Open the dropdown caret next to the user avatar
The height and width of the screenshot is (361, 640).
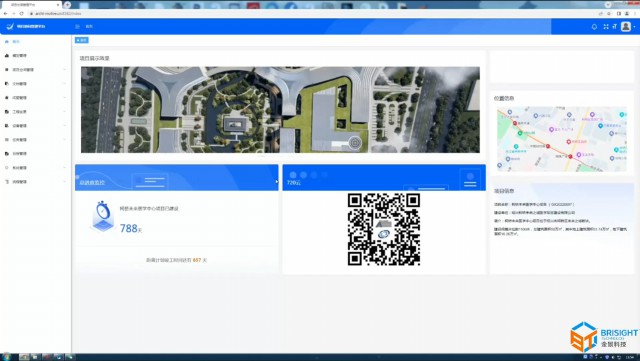click(634, 27)
